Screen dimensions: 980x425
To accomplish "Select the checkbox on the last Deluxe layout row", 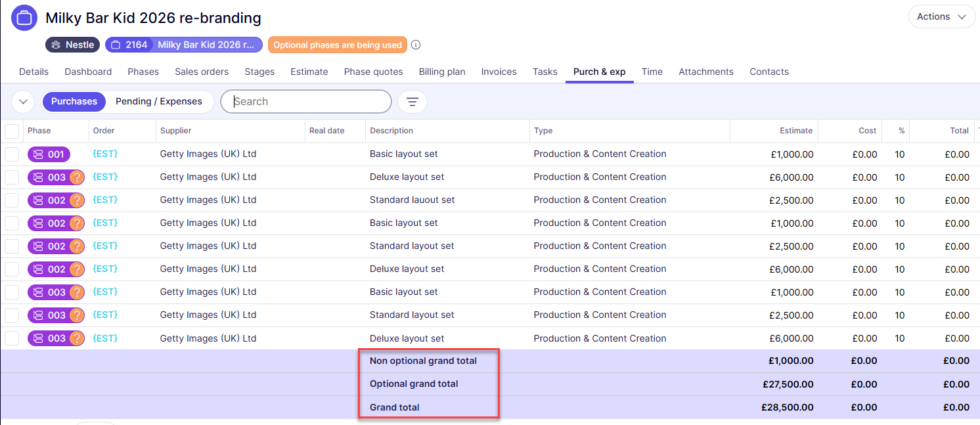I will click(x=12, y=338).
